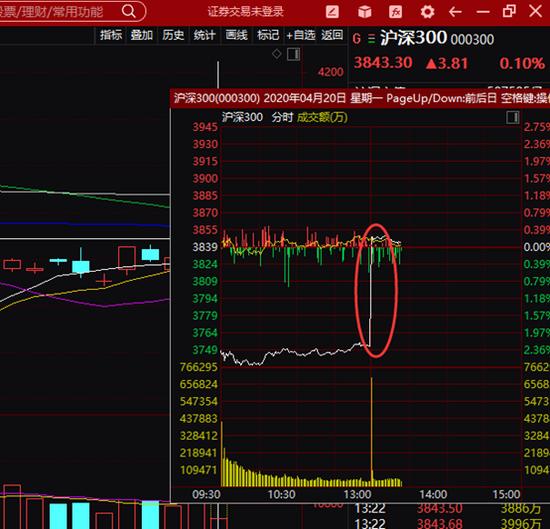The height and width of the screenshot is (529, 550).
Task: Click the price change ▲3.81
Action: 447,63
